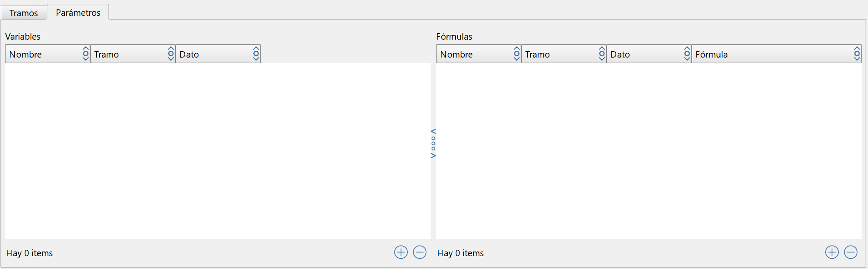
Task: Remove item using Variables minus icon
Action: tap(420, 252)
